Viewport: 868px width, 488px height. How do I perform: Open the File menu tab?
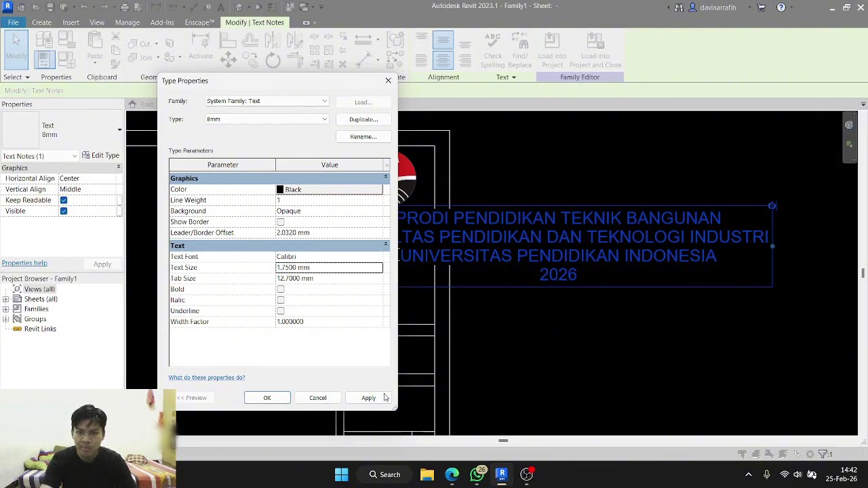(x=13, y=22)
